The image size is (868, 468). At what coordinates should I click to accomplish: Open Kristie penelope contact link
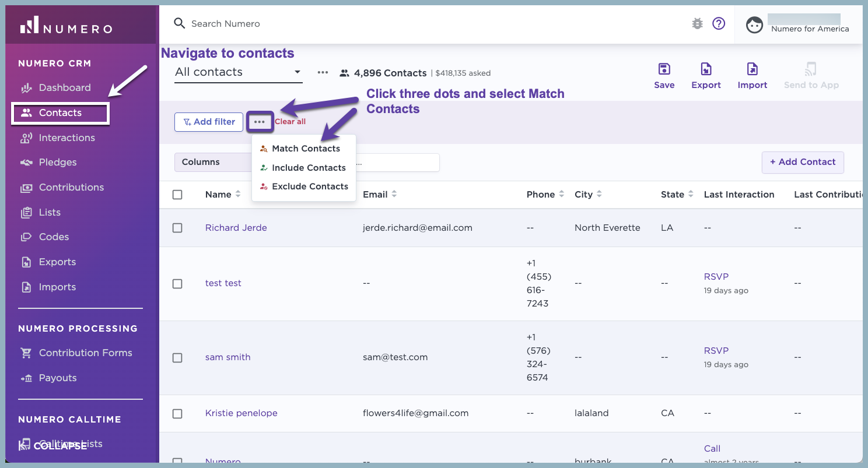(242, 413)
